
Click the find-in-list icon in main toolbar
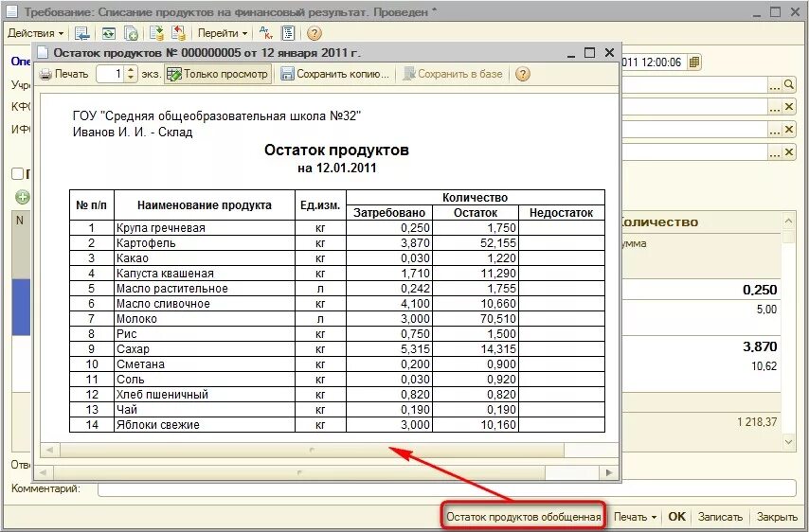(82, 33)
